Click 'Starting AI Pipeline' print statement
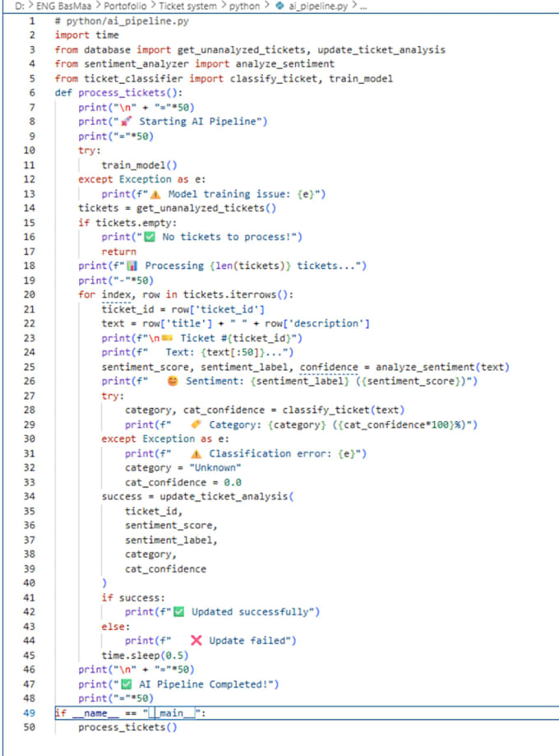The height and width of the screenshot is (756, 559). point(173,122)
